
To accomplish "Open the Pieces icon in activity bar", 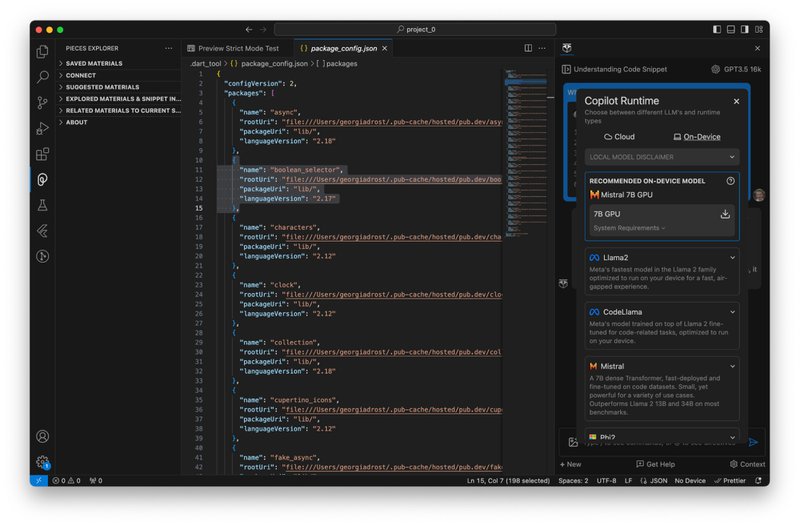I will pyautogui.click(x=43, y=179).
